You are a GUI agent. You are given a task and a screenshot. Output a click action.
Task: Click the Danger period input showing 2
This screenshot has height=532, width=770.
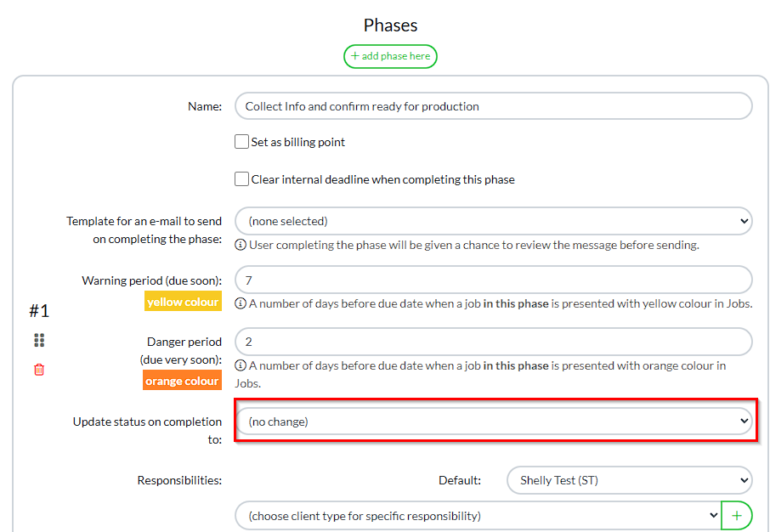coord(493,342)
